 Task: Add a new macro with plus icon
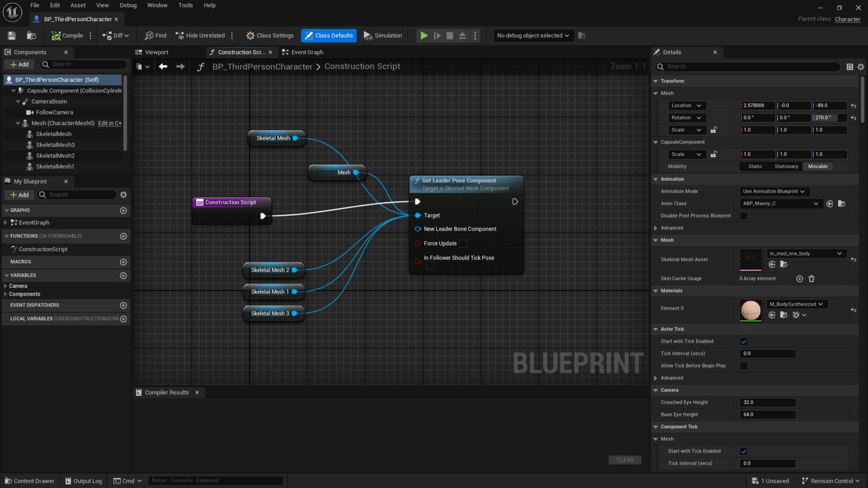[123, 262]
